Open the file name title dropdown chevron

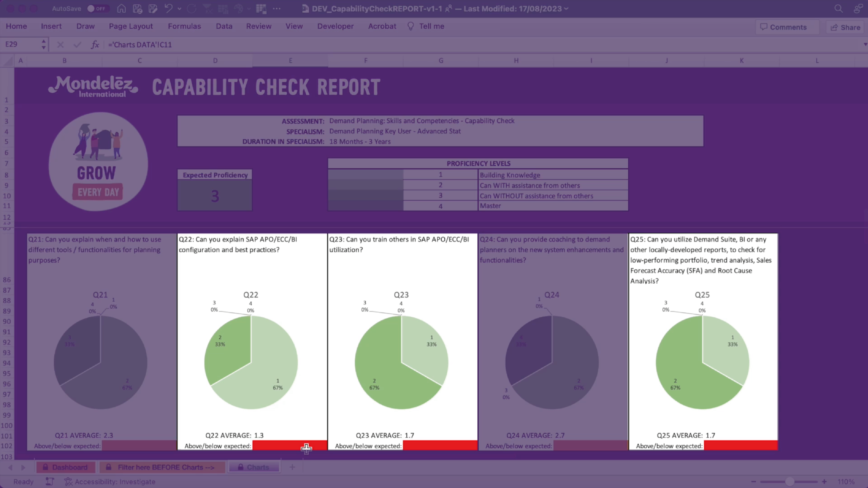[566, 9]
